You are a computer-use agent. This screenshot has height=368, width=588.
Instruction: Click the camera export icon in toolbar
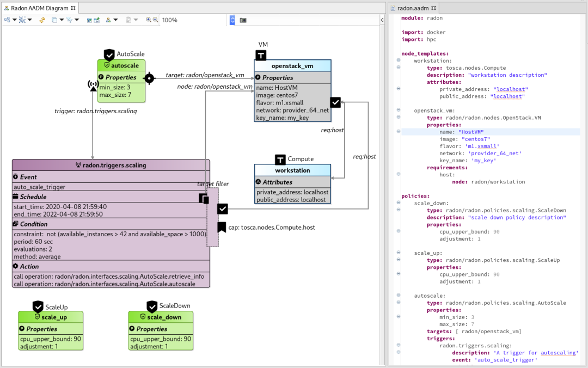243,20
